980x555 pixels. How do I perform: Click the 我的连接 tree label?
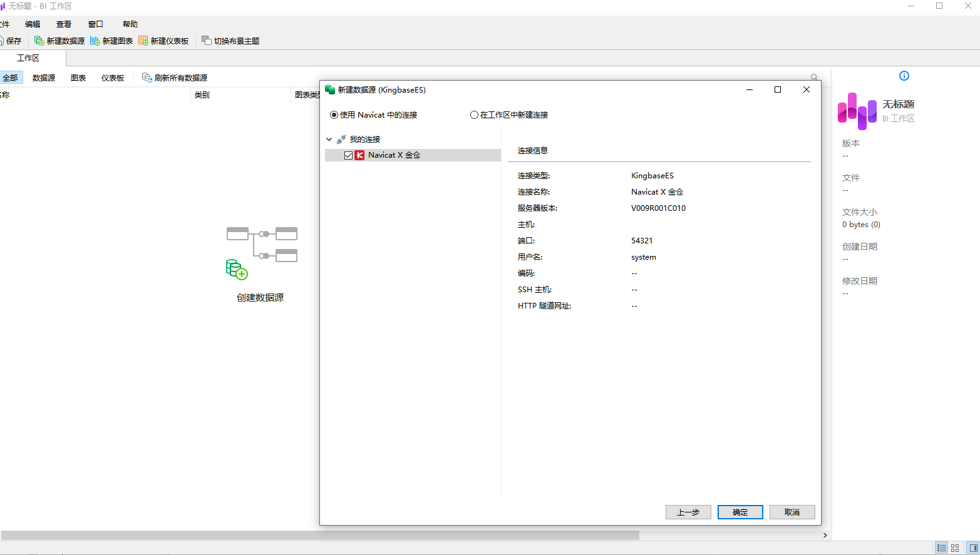click(365, 140)
